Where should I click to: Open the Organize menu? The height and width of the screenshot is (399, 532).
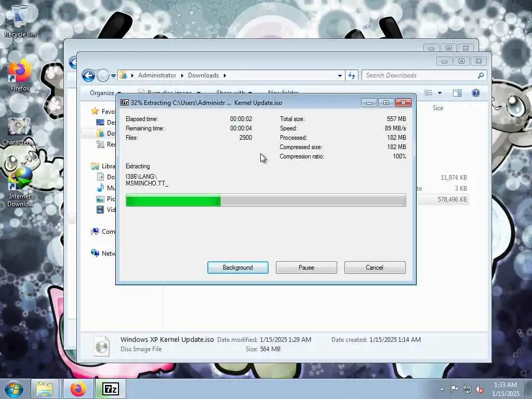[105, 93]
